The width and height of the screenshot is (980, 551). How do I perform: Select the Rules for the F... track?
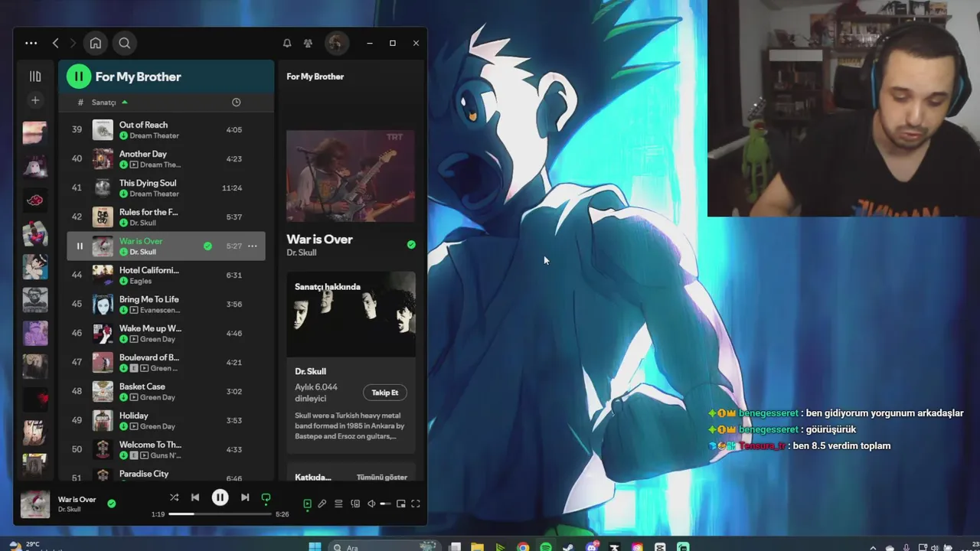(166, 217)
